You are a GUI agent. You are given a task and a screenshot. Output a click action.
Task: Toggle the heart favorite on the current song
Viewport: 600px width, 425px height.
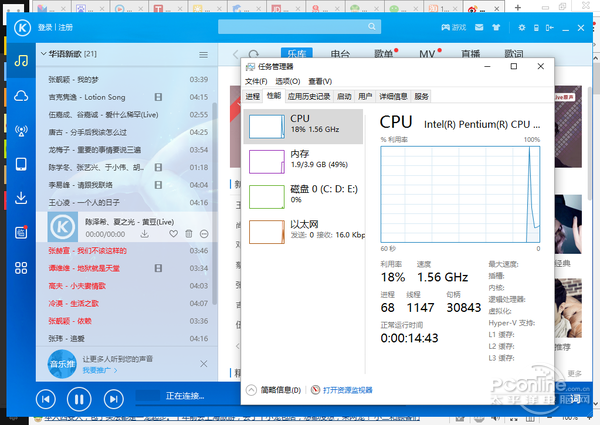tap(173, 234)
